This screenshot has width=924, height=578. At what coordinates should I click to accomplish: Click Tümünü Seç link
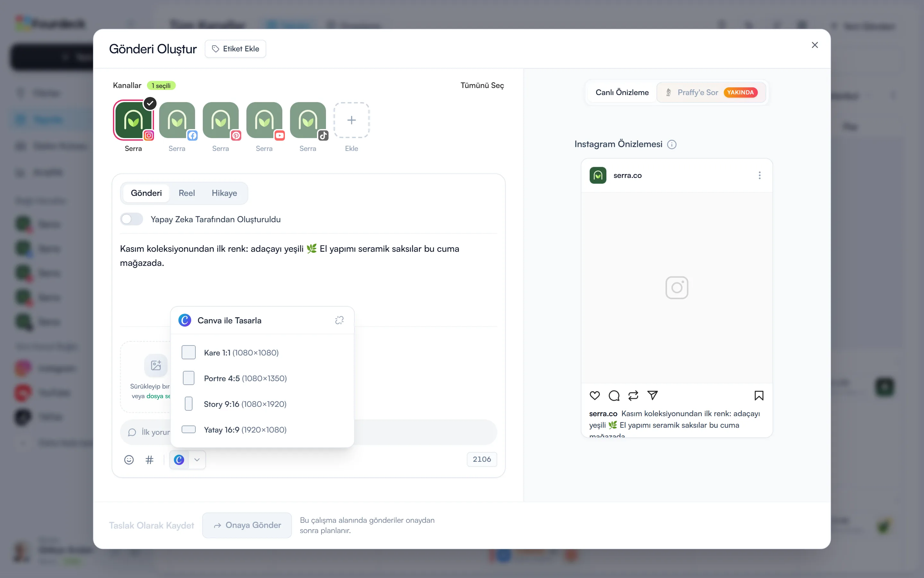(482, 85)
